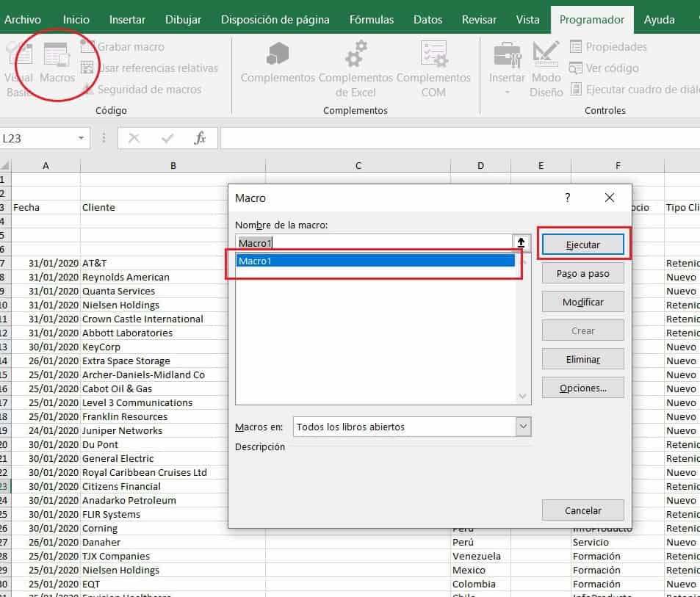This screenshot has width=700, height=597.
Task: Open the Datos tab
Action: (x=427, y=20)
